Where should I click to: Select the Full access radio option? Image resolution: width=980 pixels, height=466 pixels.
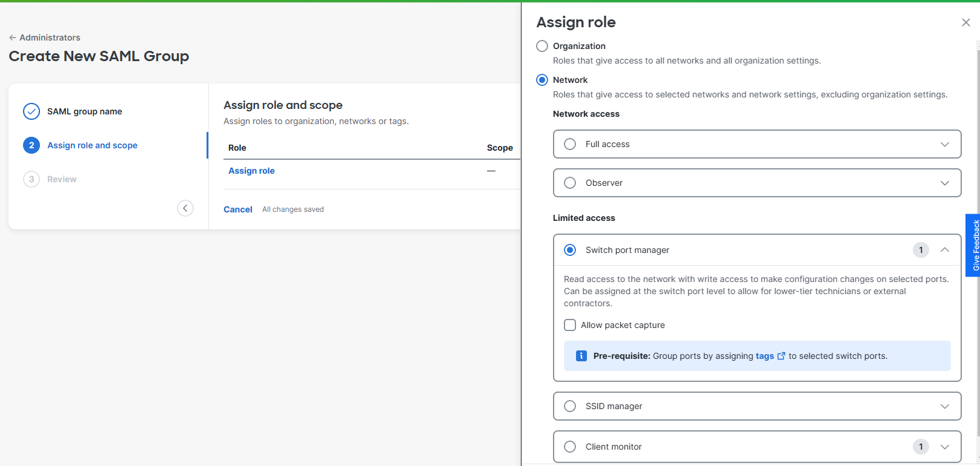[570, 144]
